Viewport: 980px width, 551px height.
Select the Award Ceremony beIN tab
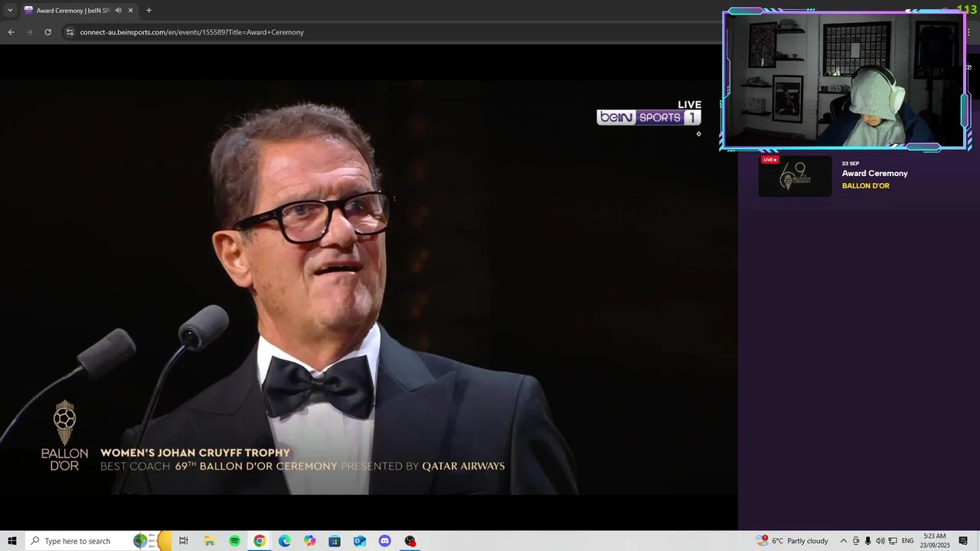point(79,11)
